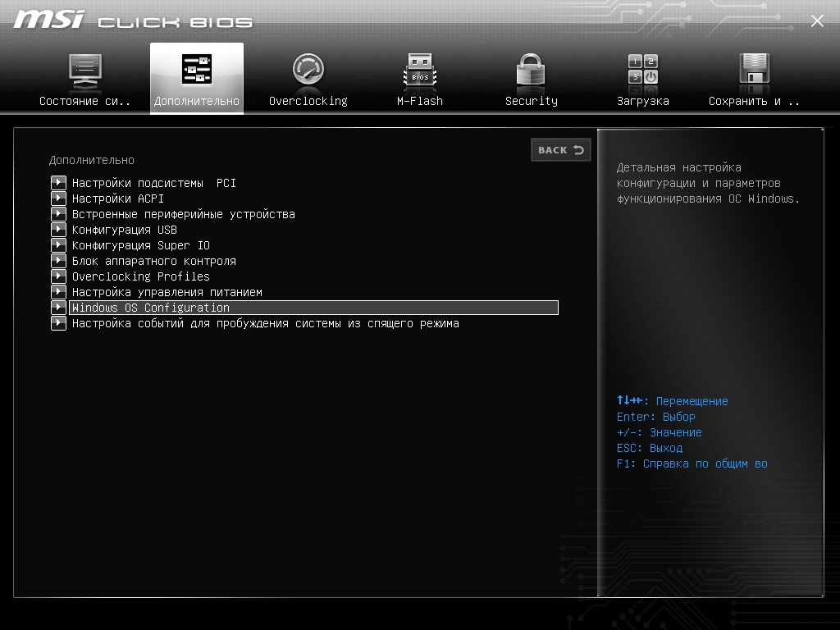Open the M-Flash BIOS chip icon
The image size is (840, 630).
point(420,70)
